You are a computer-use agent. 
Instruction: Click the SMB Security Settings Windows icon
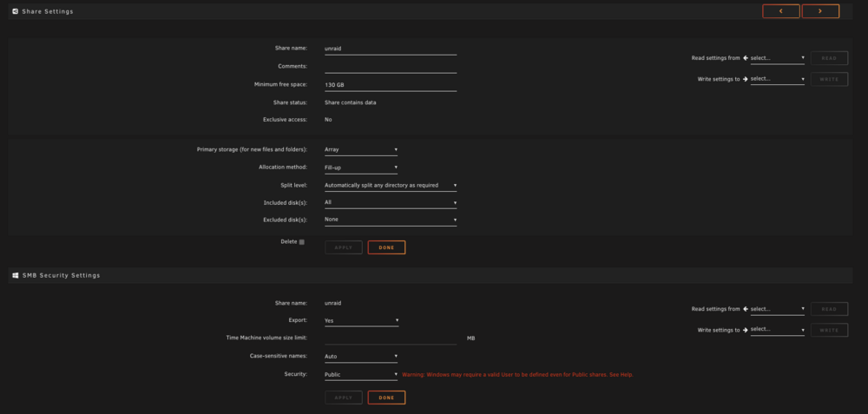click(16, 275)
